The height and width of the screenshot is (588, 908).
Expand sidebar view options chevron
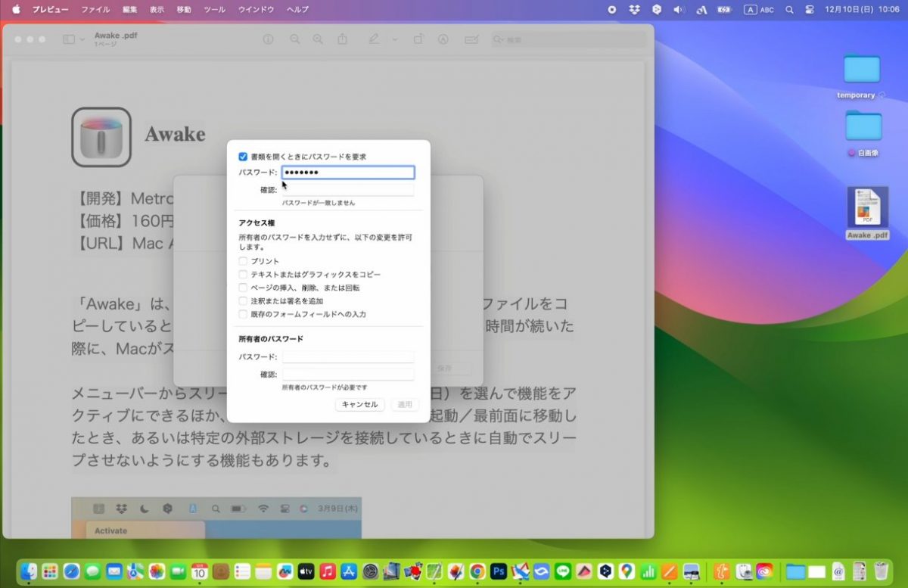(x=82, y=39)
